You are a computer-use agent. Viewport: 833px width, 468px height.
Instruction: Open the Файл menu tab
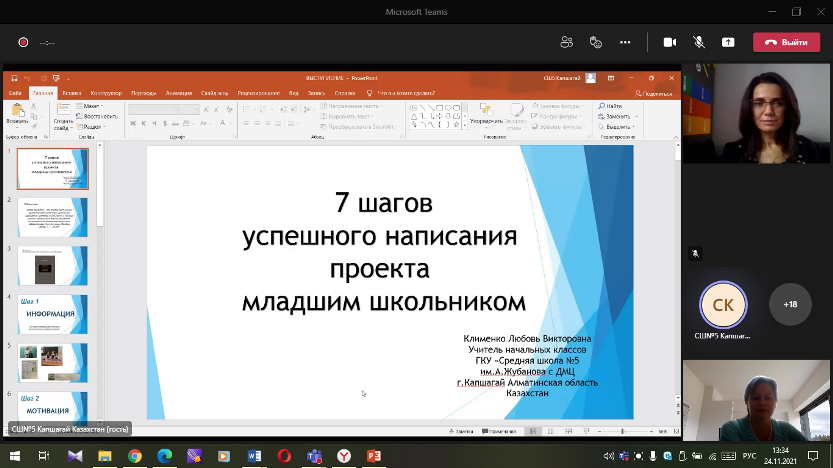click(x=16, y=92)
